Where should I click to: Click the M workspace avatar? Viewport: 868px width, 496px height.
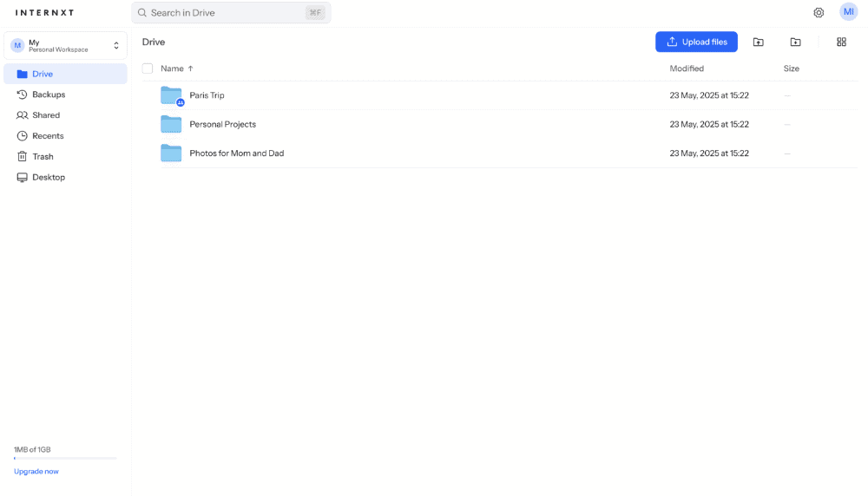point(17,45)
